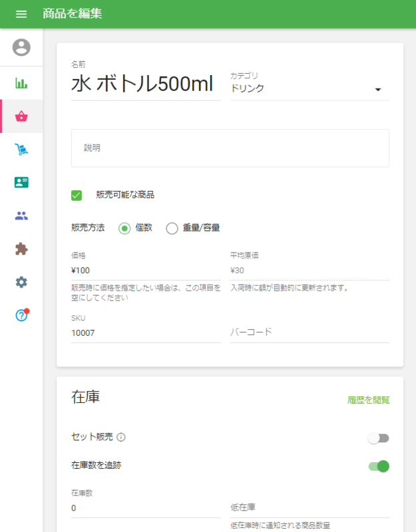
Task: Select the 重量/容量 radio button
Action: pyautogui.click(x=172, y=228)
